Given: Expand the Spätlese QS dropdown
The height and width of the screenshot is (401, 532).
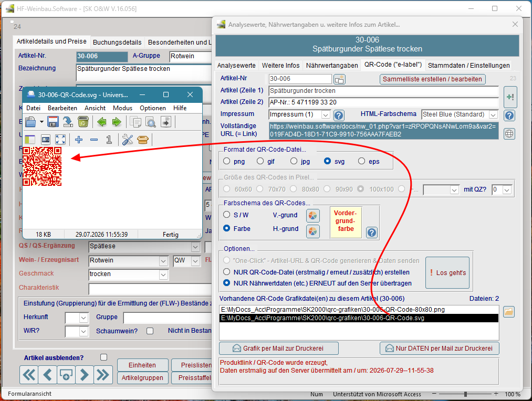Looking at the screenshot, I should point(195,247).
